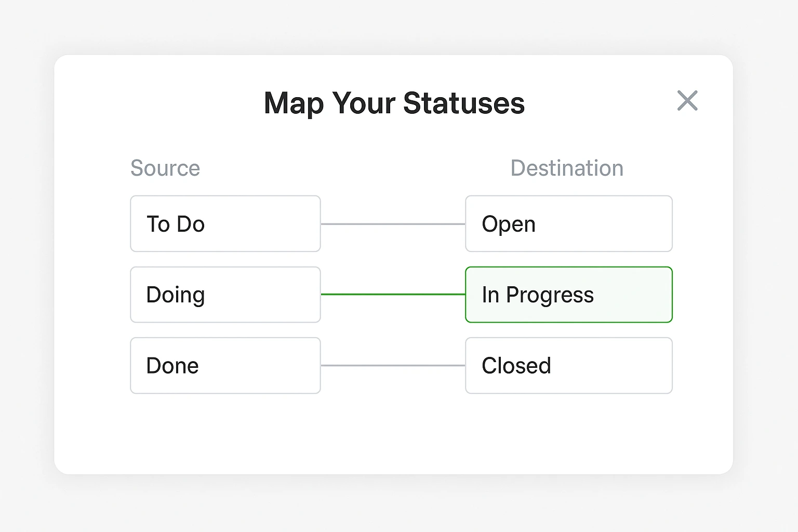Activate the Done mapping connection

pyautogui.click(x=225, y=365)
